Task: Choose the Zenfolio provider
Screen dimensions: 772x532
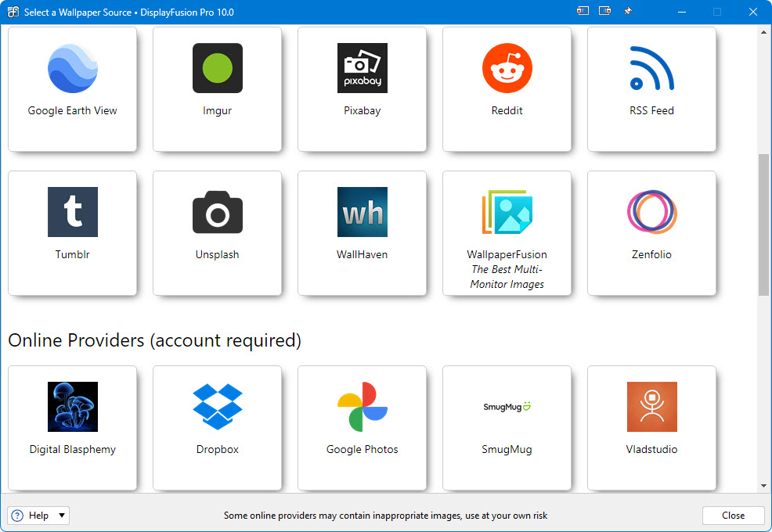Action: (651, 232)
